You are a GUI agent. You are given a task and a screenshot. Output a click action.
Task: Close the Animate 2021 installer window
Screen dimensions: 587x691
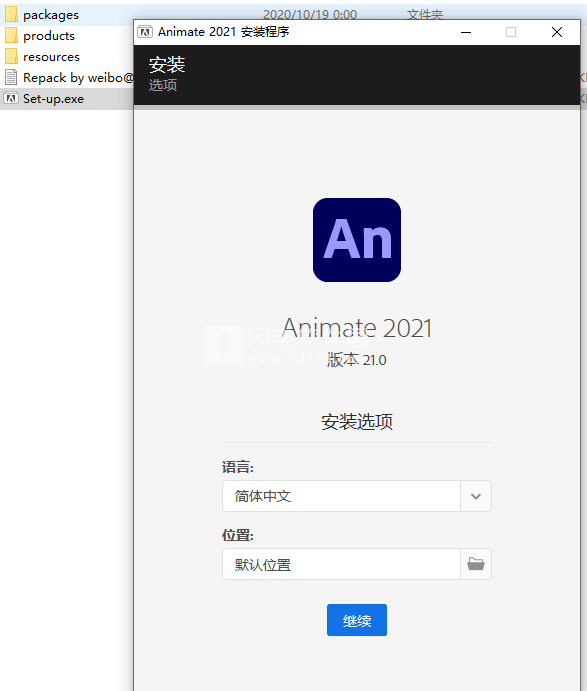coord(557,32)
